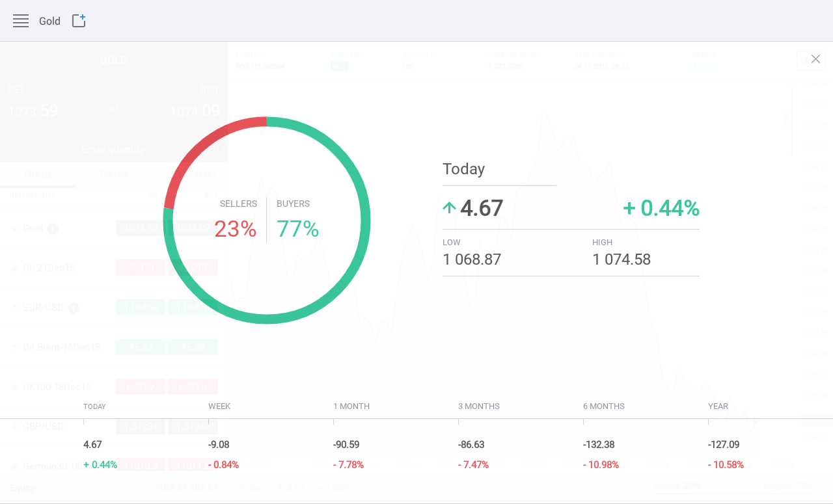
Task: Click the -0.84% percentage under WEEK
Action: coord(224,465)
